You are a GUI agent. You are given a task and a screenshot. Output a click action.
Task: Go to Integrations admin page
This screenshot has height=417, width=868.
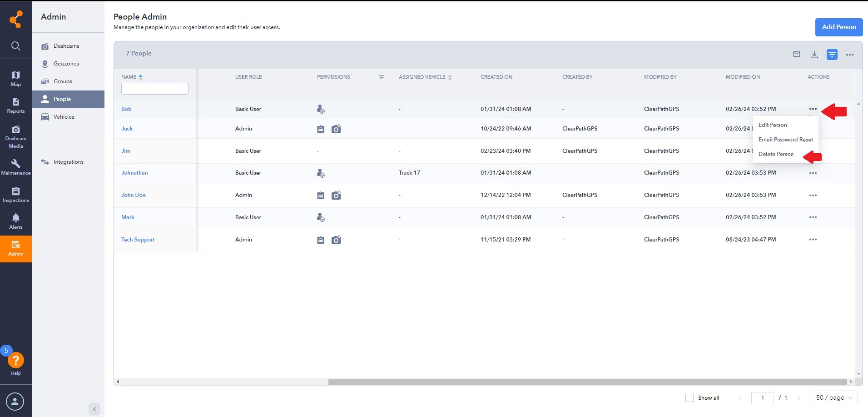click(x=68, y=162)
